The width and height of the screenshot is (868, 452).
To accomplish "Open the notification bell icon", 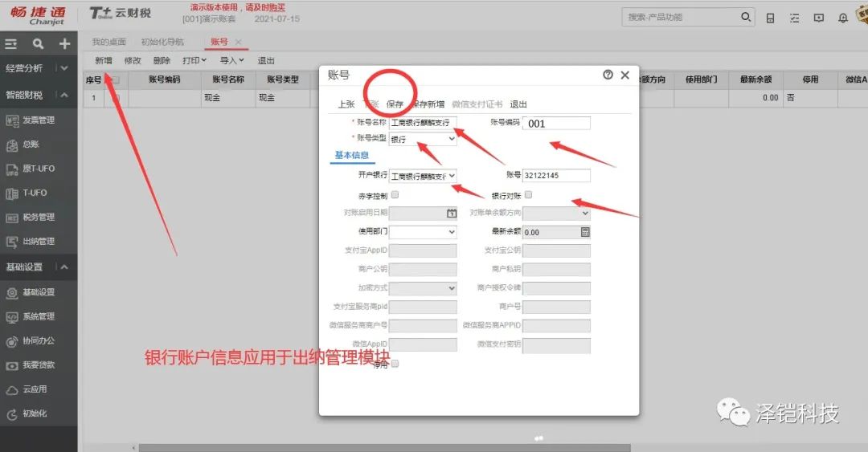I will (x=843, y=18).
